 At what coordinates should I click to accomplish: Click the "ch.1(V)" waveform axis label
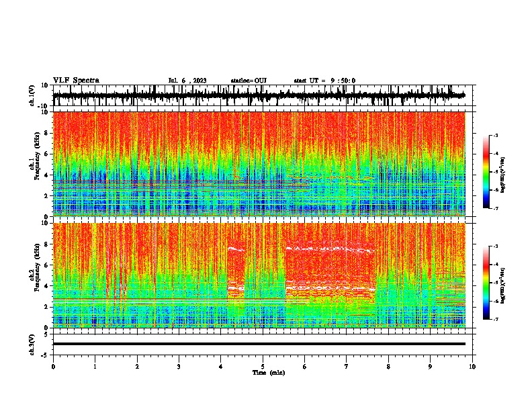tap(32, 95)
